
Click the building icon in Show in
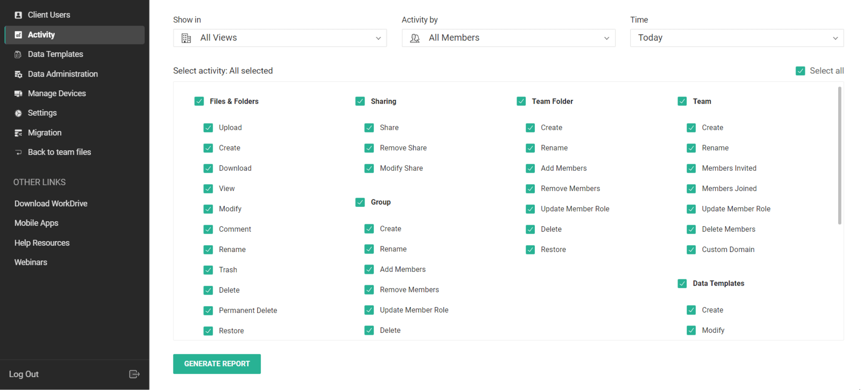[186, 38]
